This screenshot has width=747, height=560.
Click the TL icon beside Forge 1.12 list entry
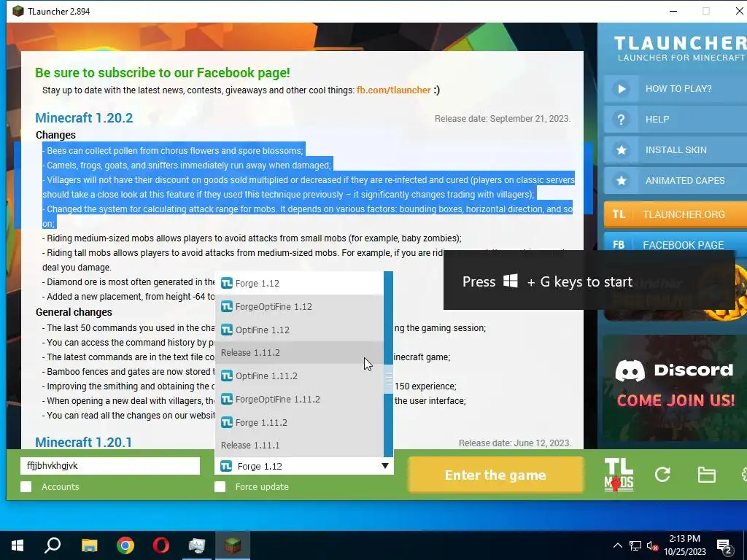227,284
